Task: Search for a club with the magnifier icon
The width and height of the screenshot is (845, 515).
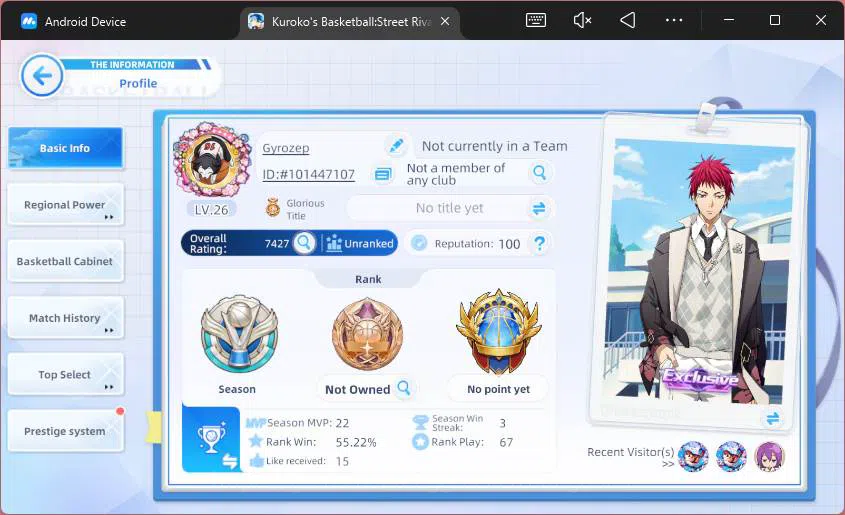Action: (x=539, y=173)
